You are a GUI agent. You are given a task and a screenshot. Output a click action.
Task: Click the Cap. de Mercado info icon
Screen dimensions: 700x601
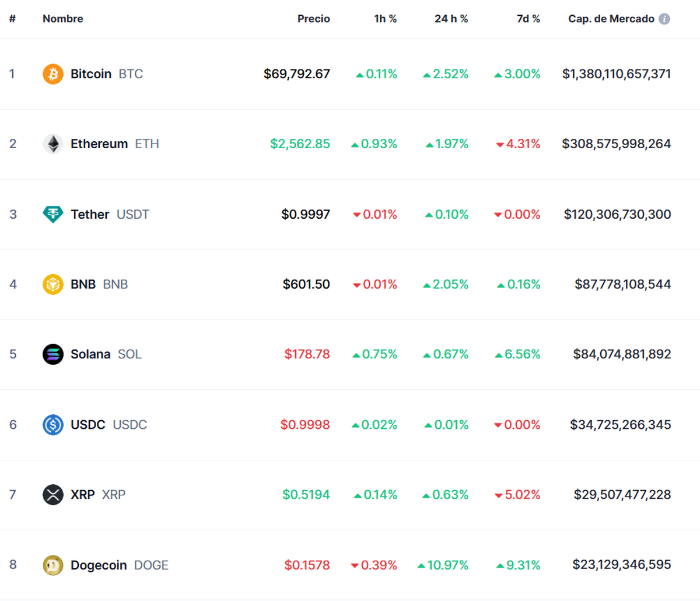(x=664, y=19)
